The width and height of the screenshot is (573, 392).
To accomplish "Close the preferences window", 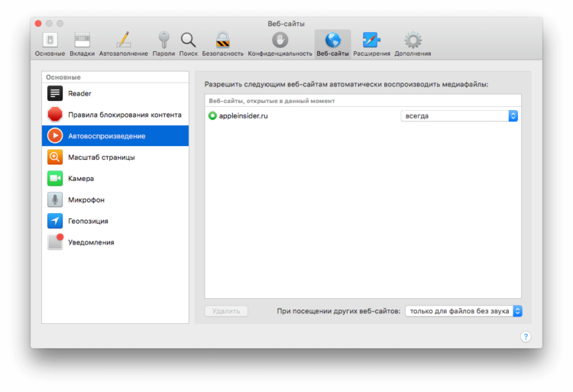I will (x=38, y=24).
